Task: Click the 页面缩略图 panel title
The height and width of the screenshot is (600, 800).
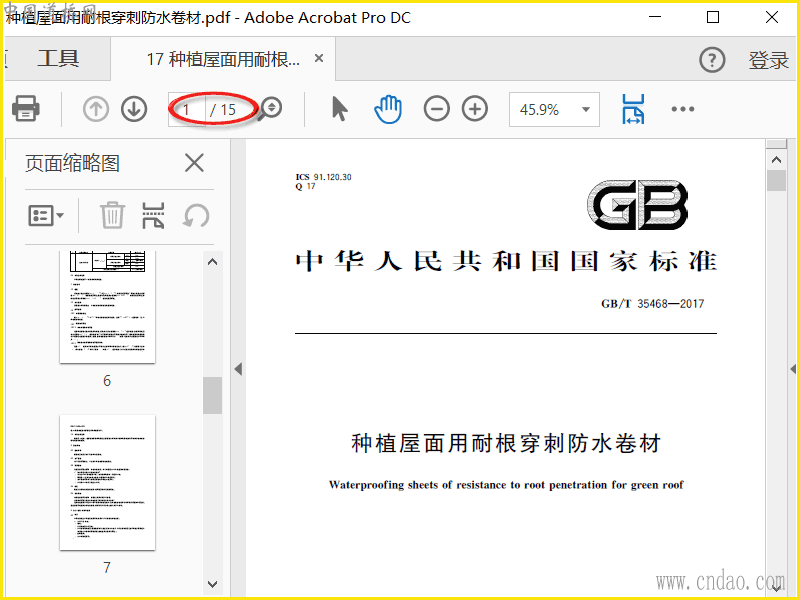Action: click(x=72, y=163)
